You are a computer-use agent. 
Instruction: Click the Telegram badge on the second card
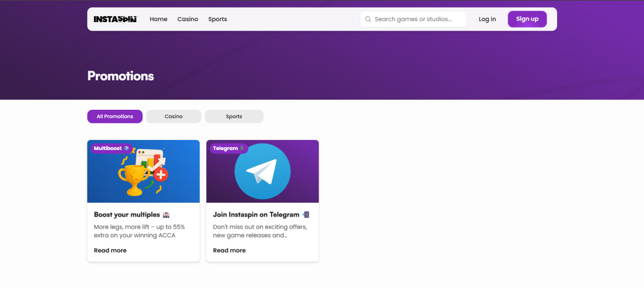(228, 149)
